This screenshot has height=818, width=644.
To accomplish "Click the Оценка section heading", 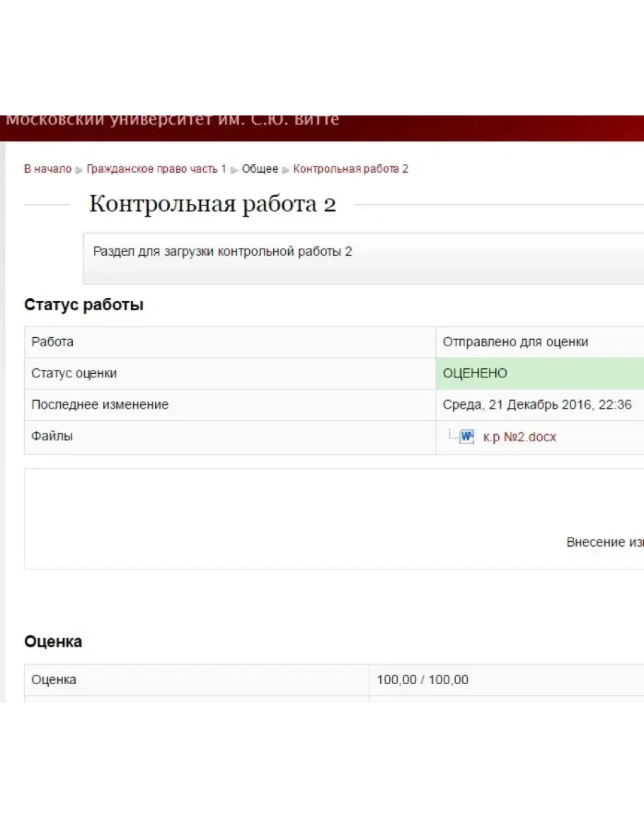I will (x=53, y=642).
